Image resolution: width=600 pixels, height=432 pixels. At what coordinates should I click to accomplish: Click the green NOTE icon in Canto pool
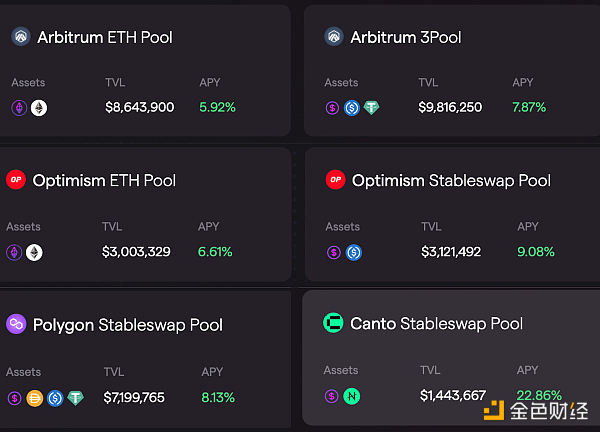[x=352, y=396]
